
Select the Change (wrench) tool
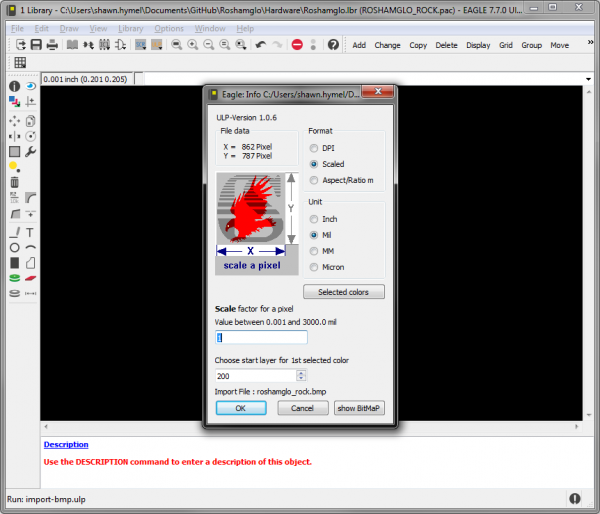(x=31, y=152)
